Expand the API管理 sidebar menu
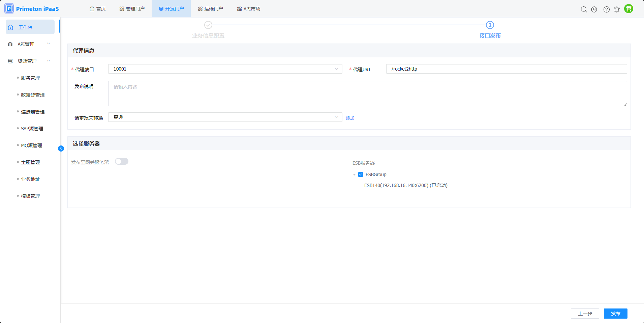This screenshot has height=323, width=644. click(30, 44)
